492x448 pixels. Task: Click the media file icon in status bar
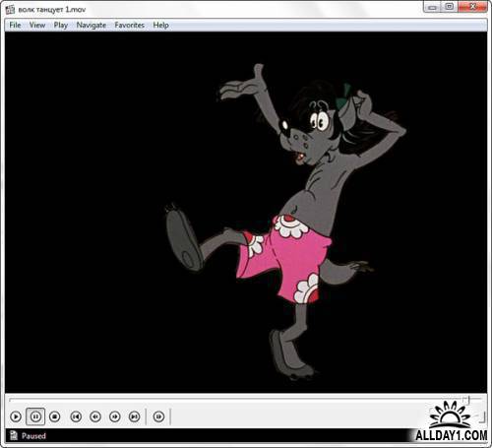pos(14,435)
